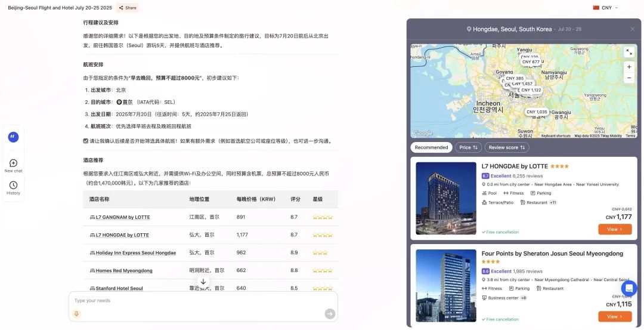Expand +11 amenities for L7 HONGDAE
Viewport: 644px width, 330px height.
coord(553,203)
